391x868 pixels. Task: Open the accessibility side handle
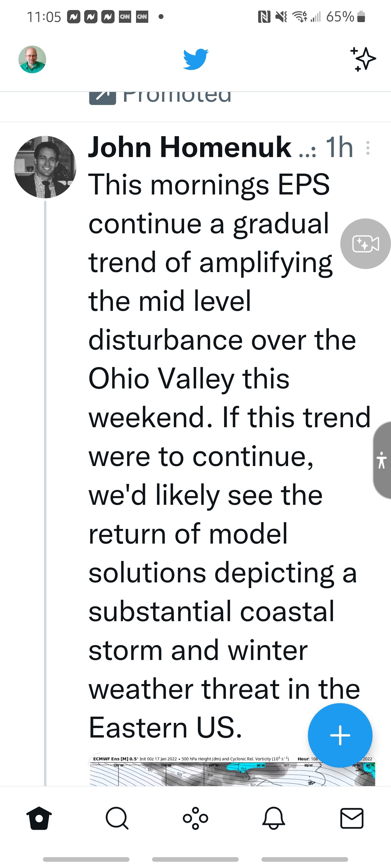(x=382, y=460)
